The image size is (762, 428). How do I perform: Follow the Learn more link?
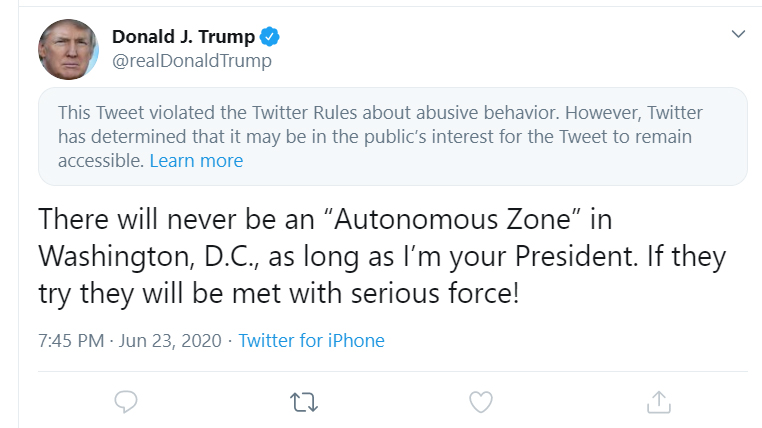click(x=196, y=160)
